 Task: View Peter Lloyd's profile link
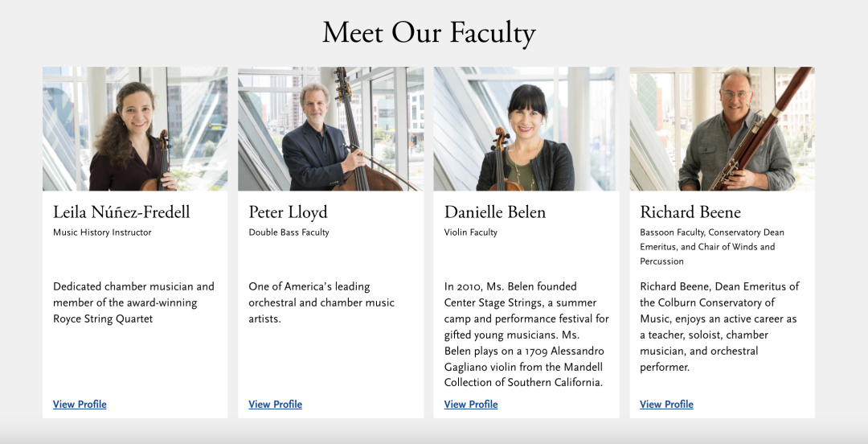coord(275,405)
